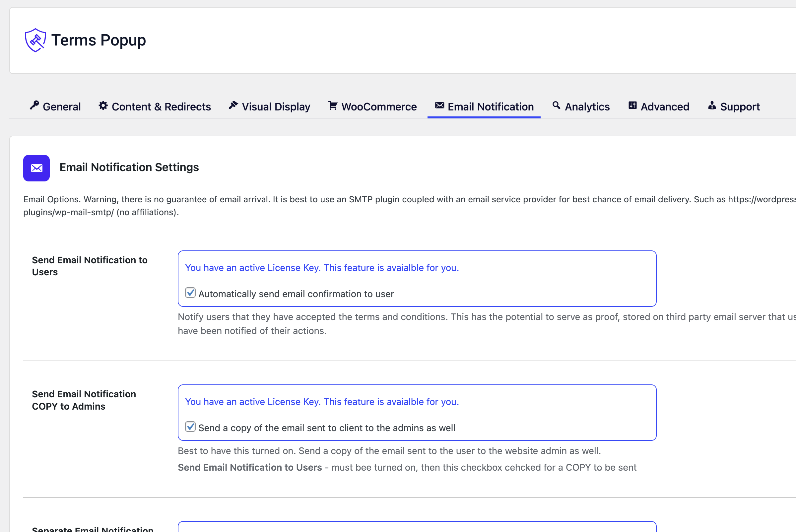
Task: Click the sliders icon beside Advanced
Action: (632, 105)
